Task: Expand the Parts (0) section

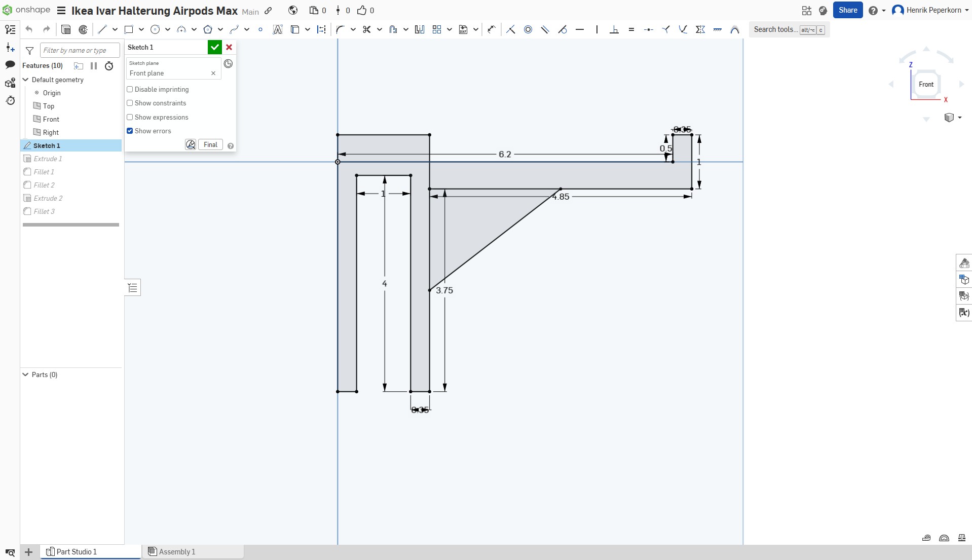Action: click(24, 375)
